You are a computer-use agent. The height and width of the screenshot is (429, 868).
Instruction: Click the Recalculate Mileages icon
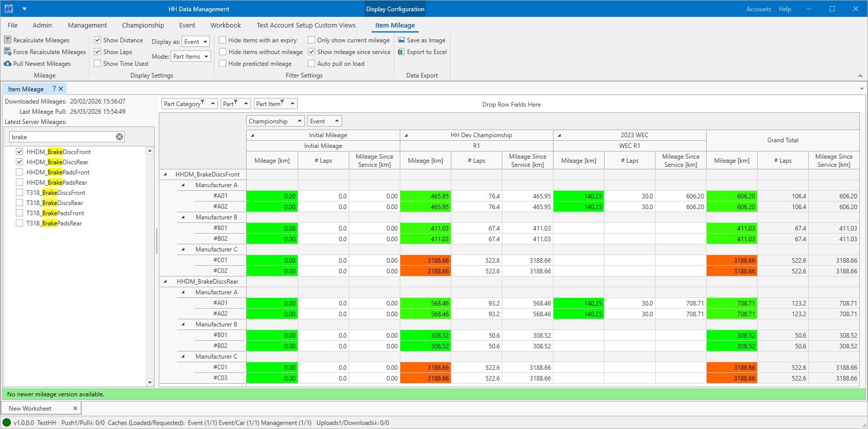tap(8, 40)
